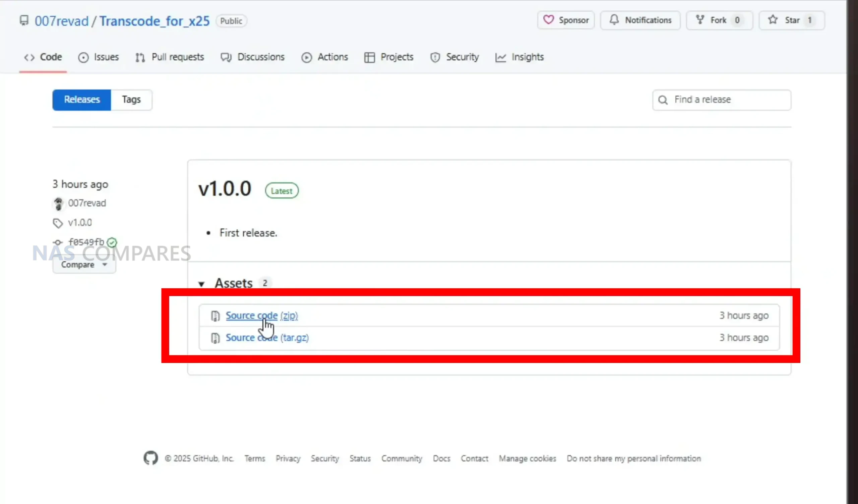Click the zip file icon beside Source code (zip)
The width and height of the screenshot is (858, 504).
215,316
